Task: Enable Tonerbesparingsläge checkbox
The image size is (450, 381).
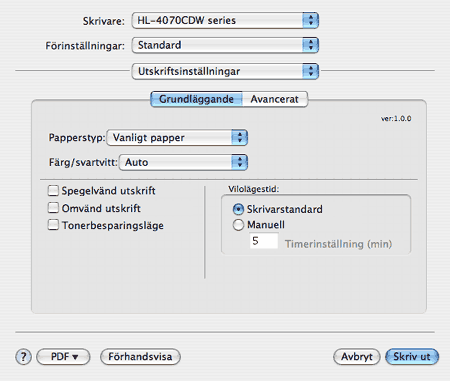Action: click(x=53, y=225)
